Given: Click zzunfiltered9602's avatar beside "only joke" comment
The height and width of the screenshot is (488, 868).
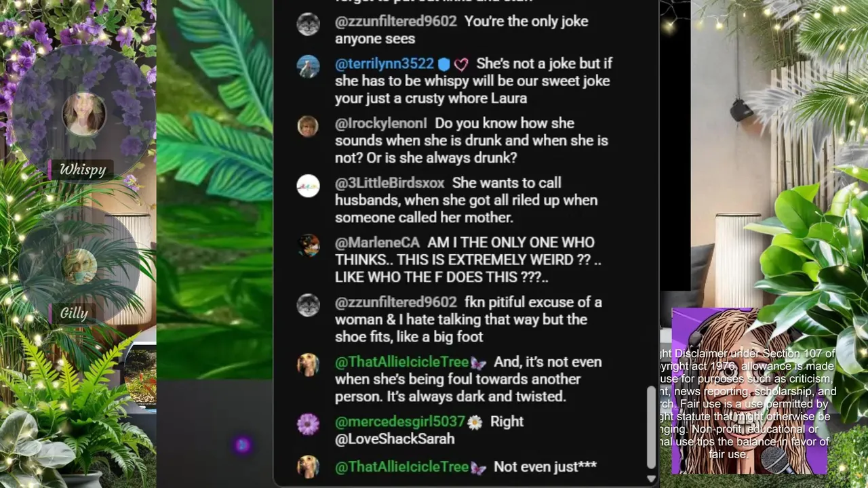Looking at the screenshot, I should (x=308, y=24).
